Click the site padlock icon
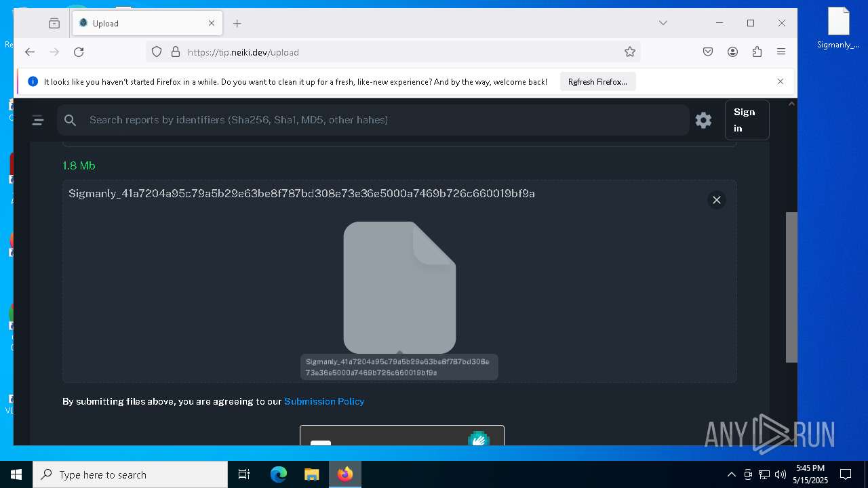 176,52
